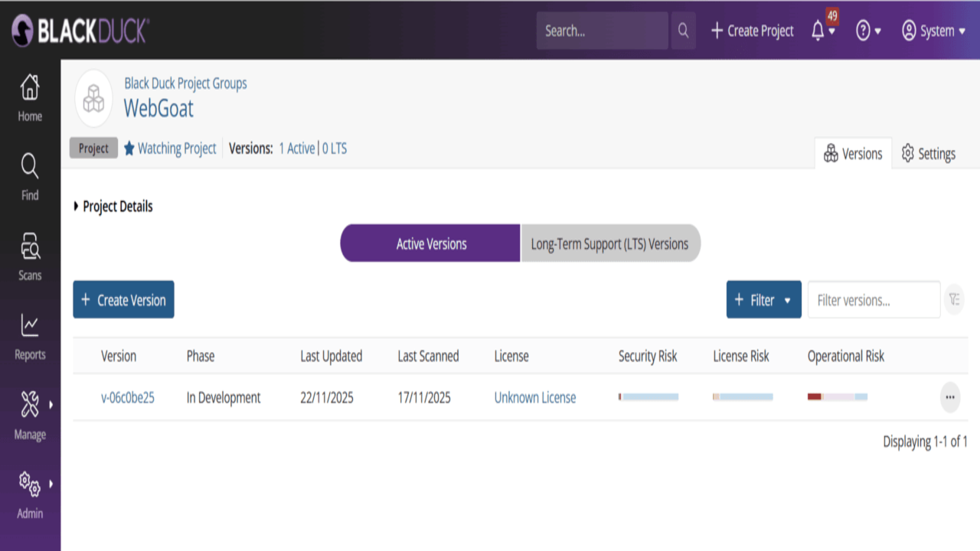This screenshot has height=551, width=980.
Task: Click the Create Version button
Action: point(123,299)
